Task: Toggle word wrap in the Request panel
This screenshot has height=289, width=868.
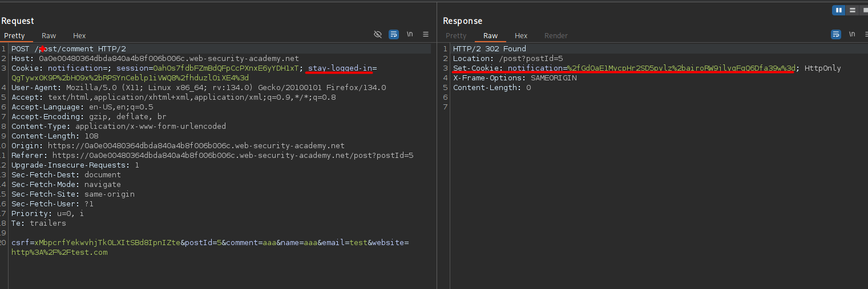Action: pos(394,35)
